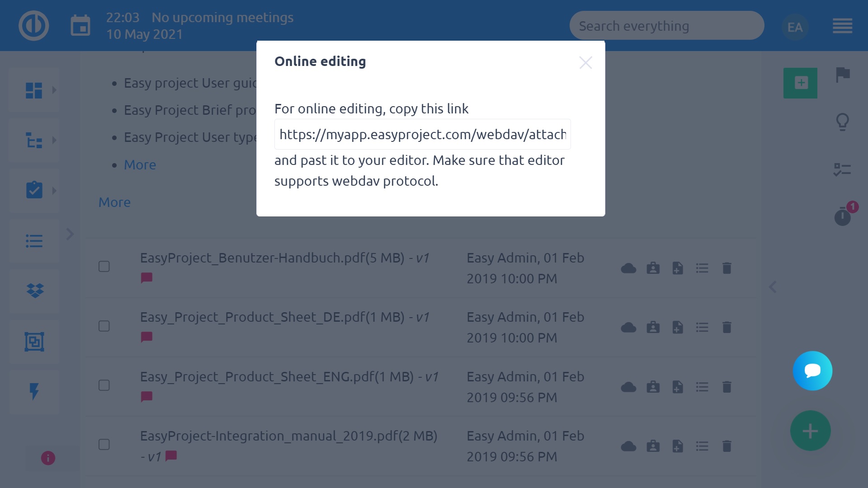Click the green plus floating button
868x488 pixels.
810,431
